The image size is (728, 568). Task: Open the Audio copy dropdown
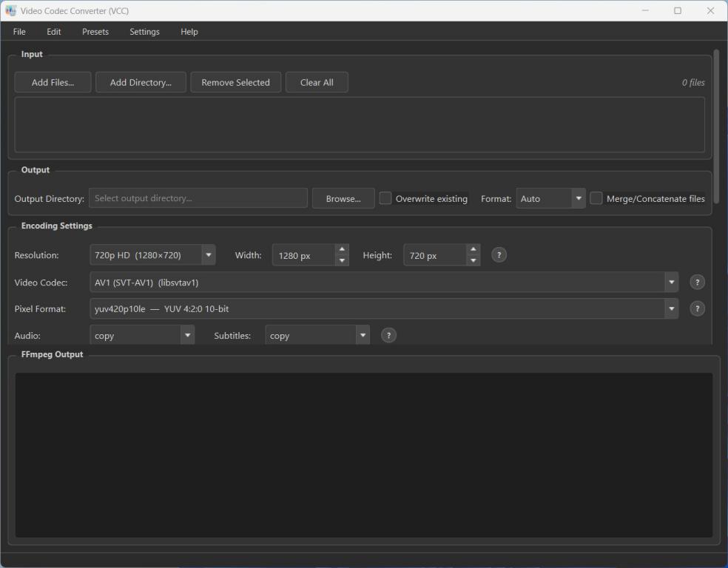pos(187,335)
